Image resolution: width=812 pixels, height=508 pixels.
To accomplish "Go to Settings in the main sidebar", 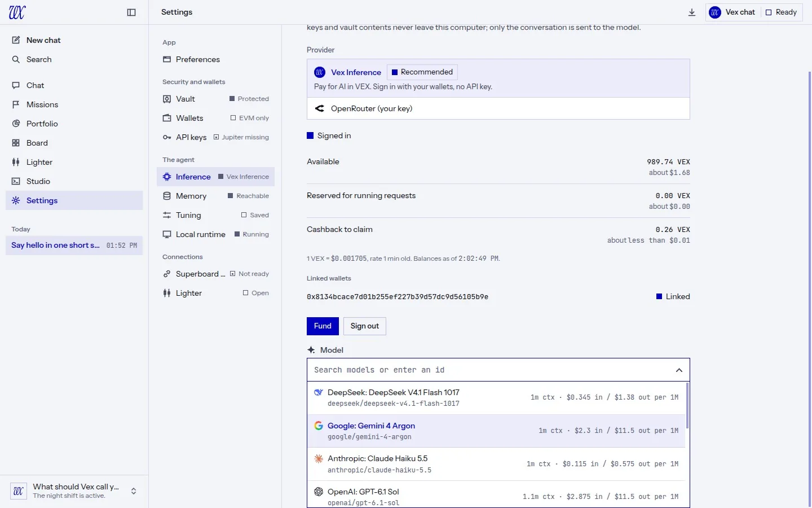I will [74, 200].
